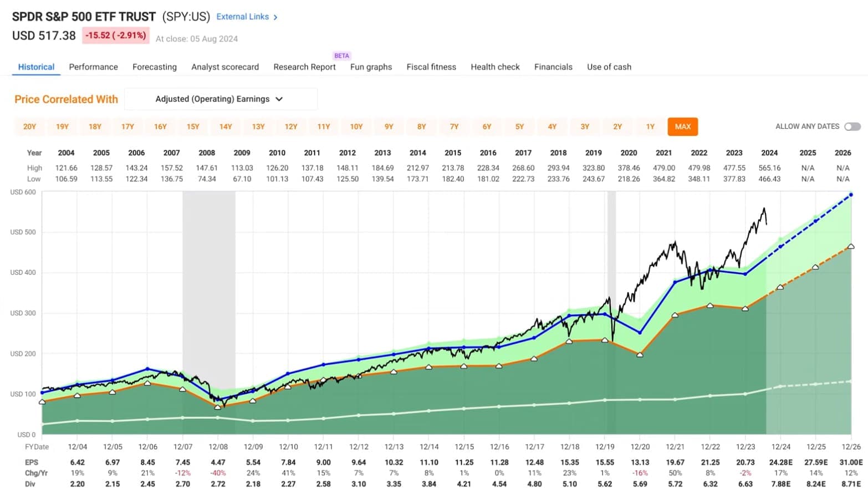Open the Research Report tab
Image resolution: width=868 pixels, height=489 pixels.
(304, 67)
